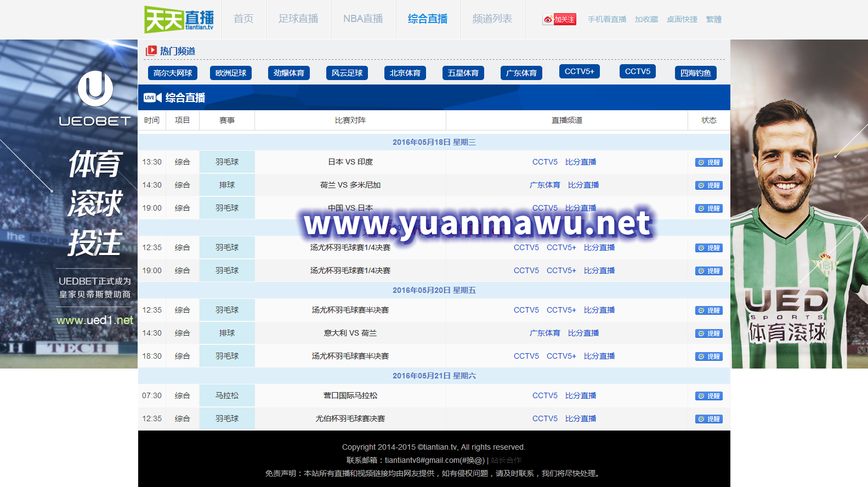Click 比分直播 for 尤伯杯羽毛球赛决赛

581,419
